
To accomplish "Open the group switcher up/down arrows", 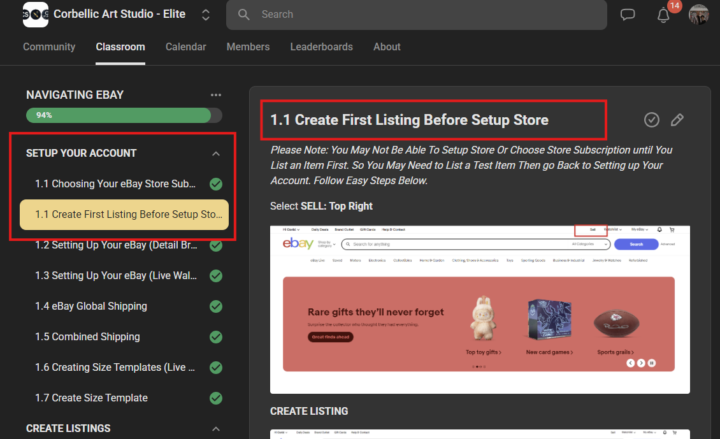I will [206, 15].
